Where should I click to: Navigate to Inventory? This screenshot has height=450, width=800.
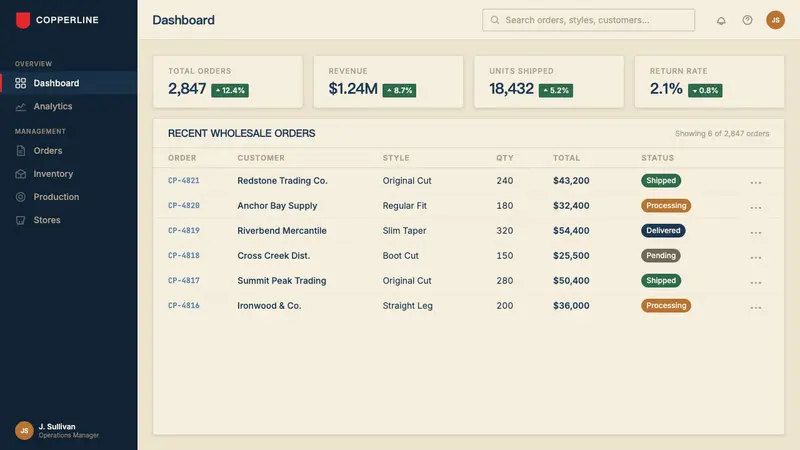69,174
